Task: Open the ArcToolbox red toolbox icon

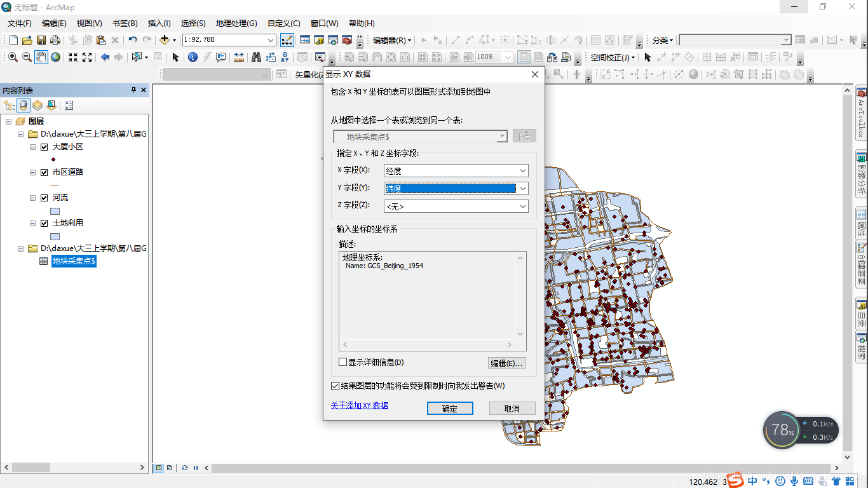Action: coord(347,40)
